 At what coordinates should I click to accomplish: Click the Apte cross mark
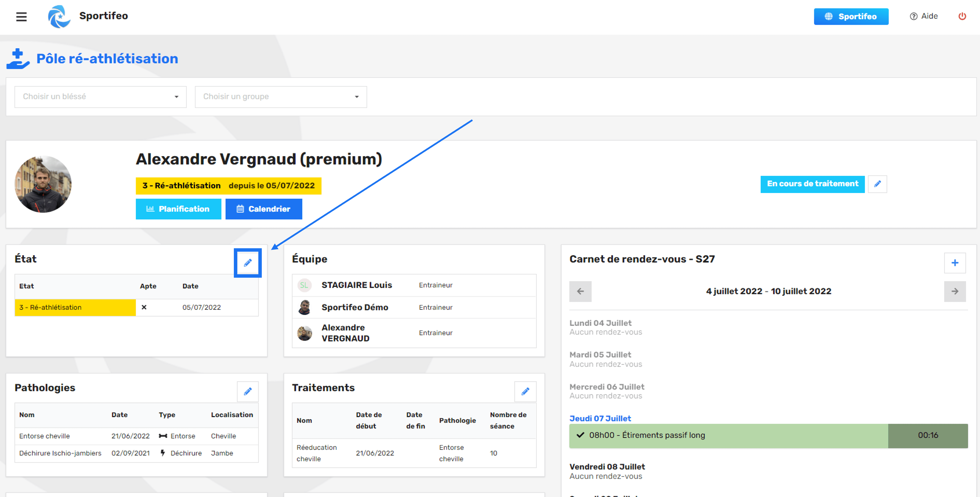click(x=144, y=307)
